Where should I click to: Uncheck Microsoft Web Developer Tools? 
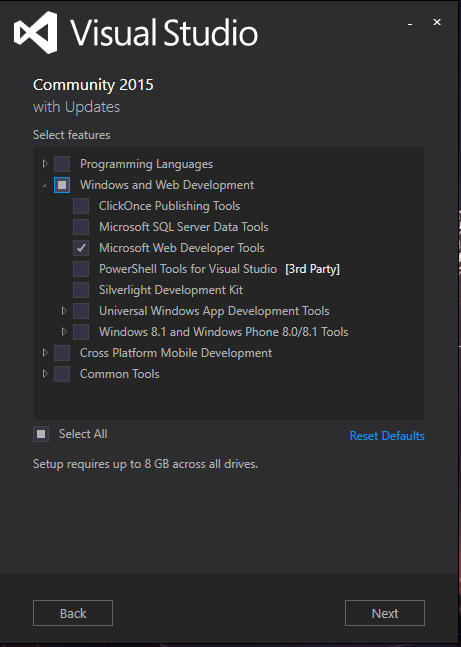(81, 248)
